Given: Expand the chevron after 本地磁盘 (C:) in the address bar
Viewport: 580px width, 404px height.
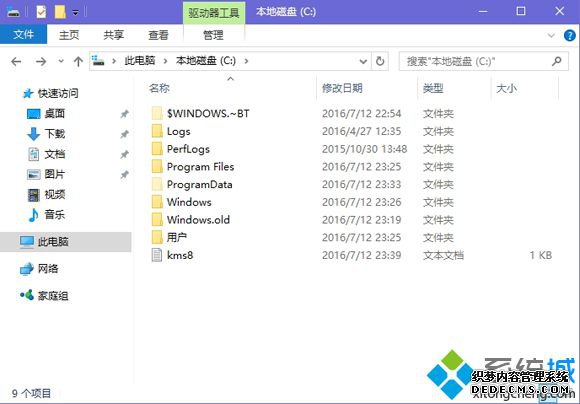Looking at the screenshot, I should [x=246, y=61].
